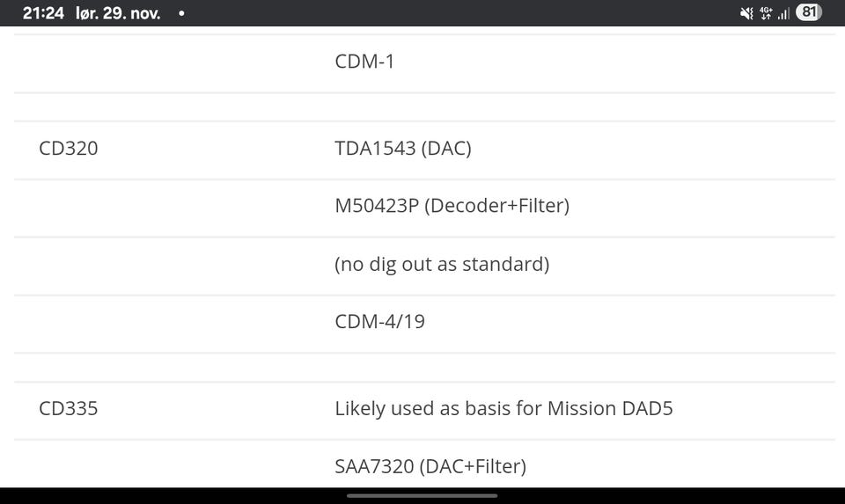Tap the CDM-4/19 table entry
The width and height of the screenshot is (845, 504).
tap(379, 322)
